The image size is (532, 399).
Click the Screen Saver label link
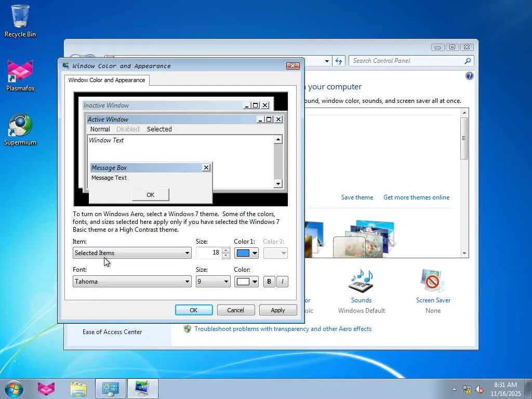pyautogui.click(x=433, y=300)
